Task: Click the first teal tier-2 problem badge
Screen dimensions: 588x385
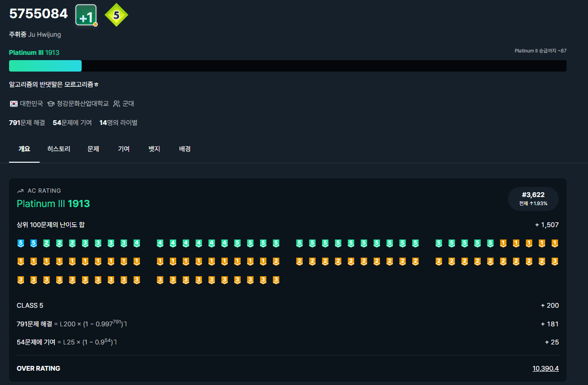Action: click(x=46, y=243)
